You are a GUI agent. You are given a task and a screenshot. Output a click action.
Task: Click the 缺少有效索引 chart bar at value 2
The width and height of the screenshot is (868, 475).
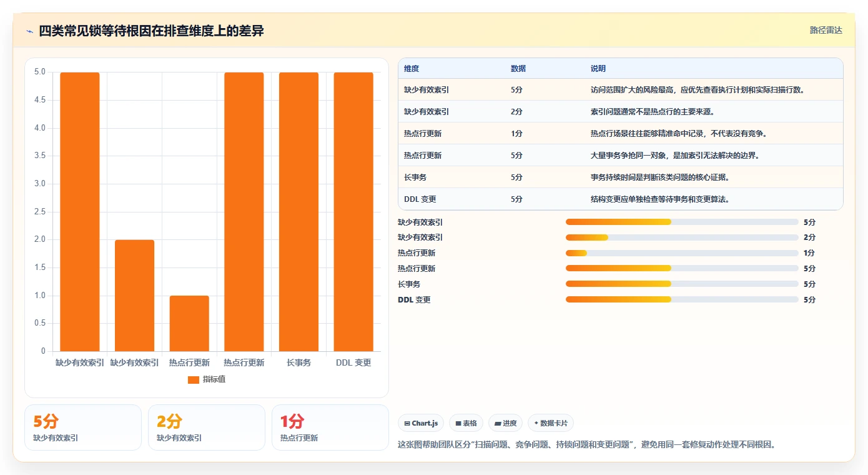(134, 296)
